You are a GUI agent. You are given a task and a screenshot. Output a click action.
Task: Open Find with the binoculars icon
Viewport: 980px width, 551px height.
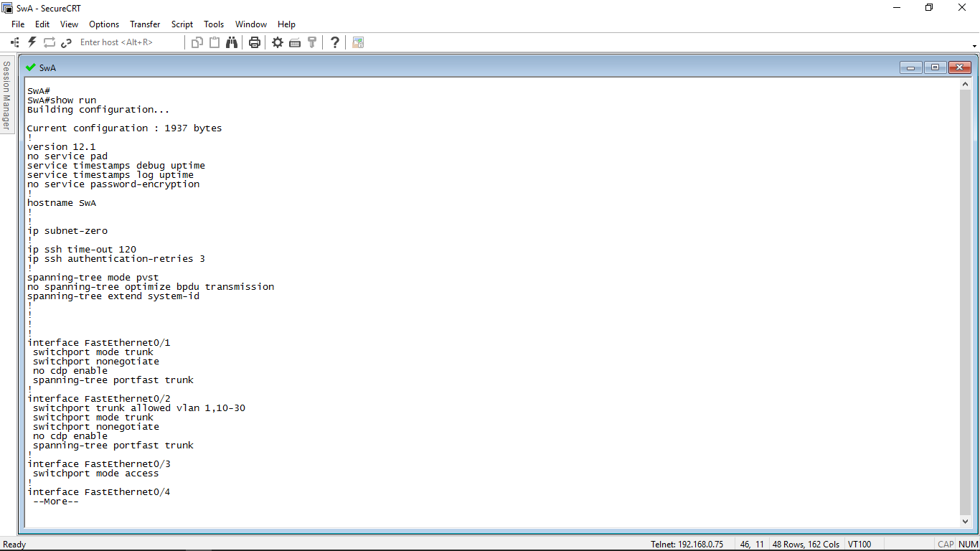tap(232, 42)
